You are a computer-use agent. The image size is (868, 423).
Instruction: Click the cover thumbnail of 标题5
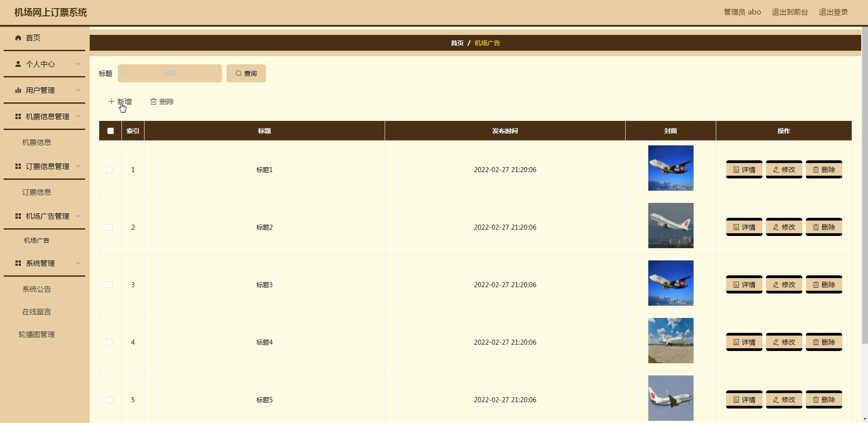pos(670,398)
